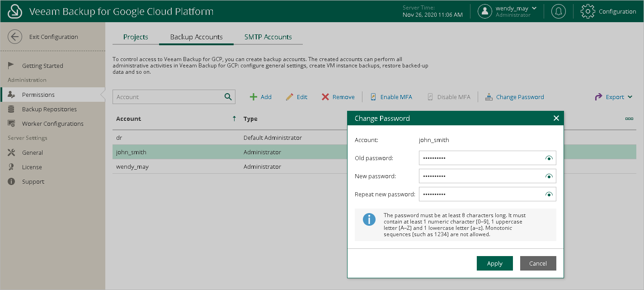The height and width of the screenshot is (290, 644).
Task: Click the Add account plus icon
Action: tap(254, 97)
